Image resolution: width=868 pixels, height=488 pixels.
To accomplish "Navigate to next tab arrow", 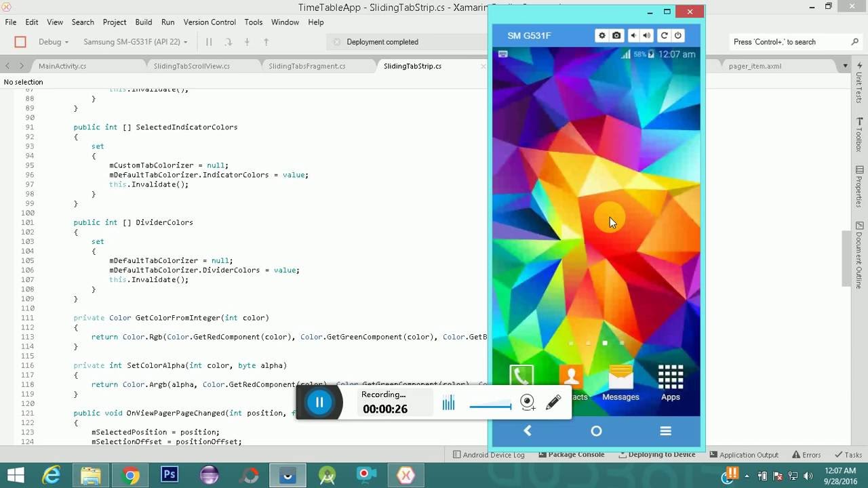I will [x=22, y=66].
